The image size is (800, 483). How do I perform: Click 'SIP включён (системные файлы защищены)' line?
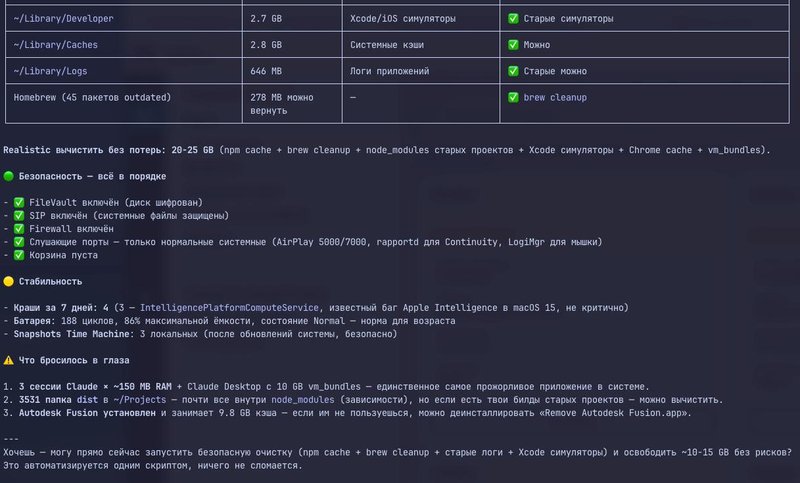[x=129, y=216]
